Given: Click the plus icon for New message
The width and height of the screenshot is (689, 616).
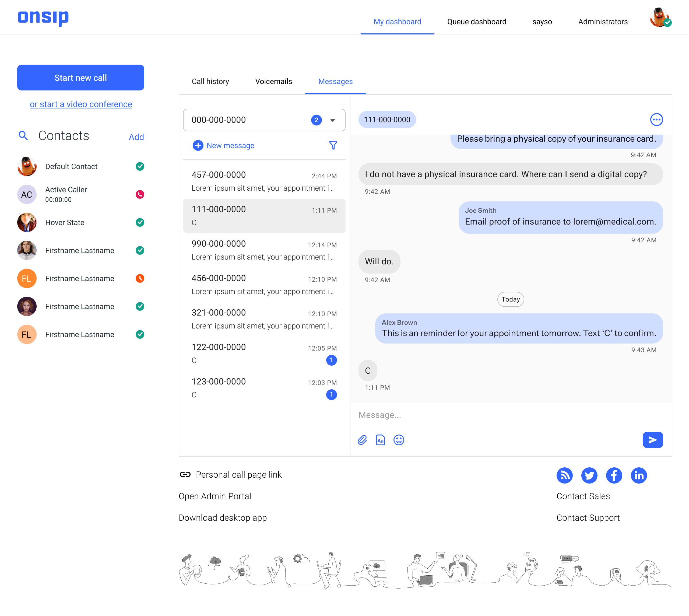Looking at the screenshot, I should [198, 146].
